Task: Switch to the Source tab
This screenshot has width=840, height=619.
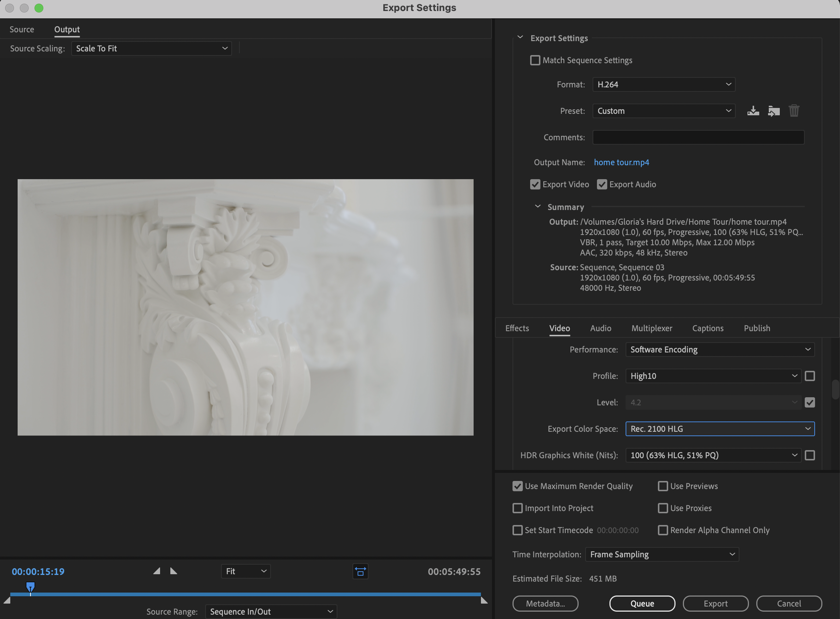Action: coord(22,29)
